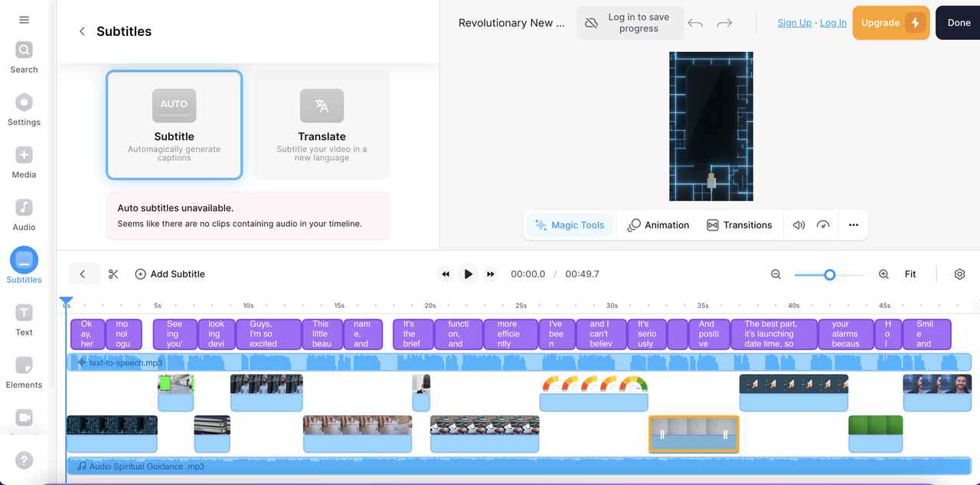Click the blue playhead marker

point(67,302)
